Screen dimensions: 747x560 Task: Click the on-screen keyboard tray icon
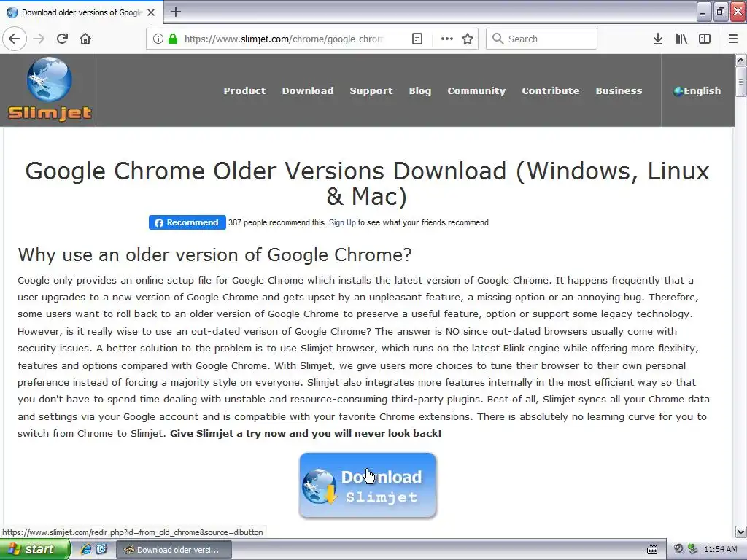pyautogui.click(x=651, y=550)
